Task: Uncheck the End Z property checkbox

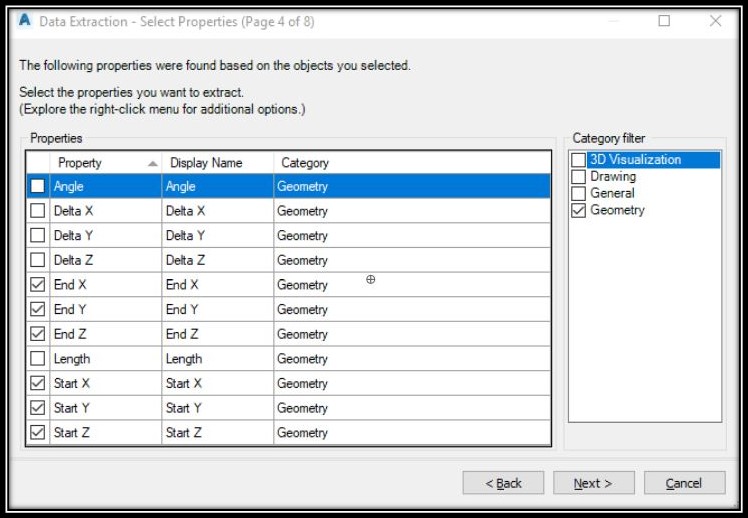Action: (38, 334)
